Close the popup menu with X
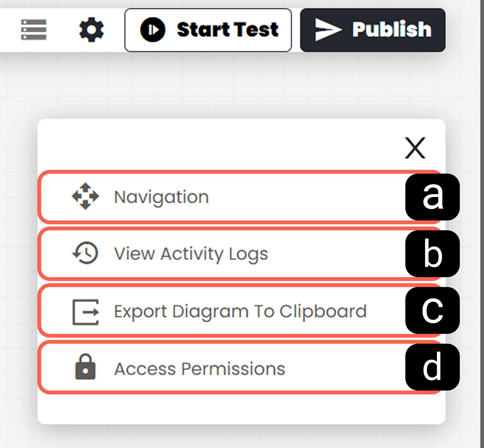This screenshot has height=448, width=484. [415, 148]
